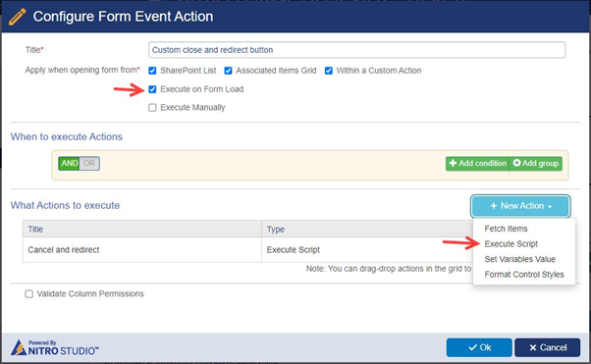Enable the Execute Manually checkbox
Viewport: 591px width, 364px height.
point(152,108)
